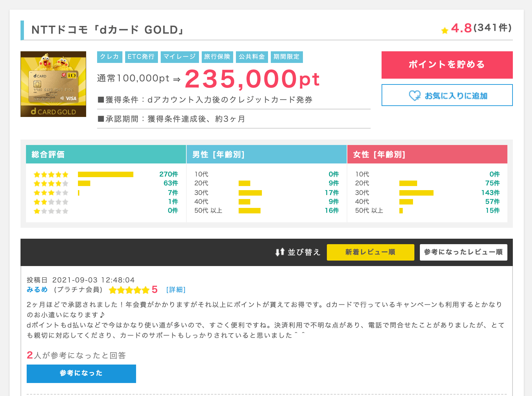
Task: Click the 63件 count
Action: (x=171, y=183)
